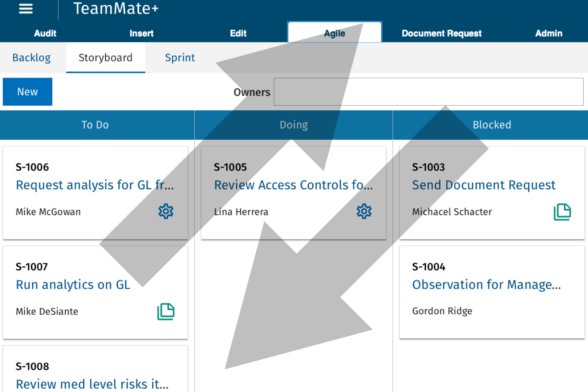The height and width of the screenshot is (392, 588).
Task: Select the Edit tab
Action: (238, 33)
